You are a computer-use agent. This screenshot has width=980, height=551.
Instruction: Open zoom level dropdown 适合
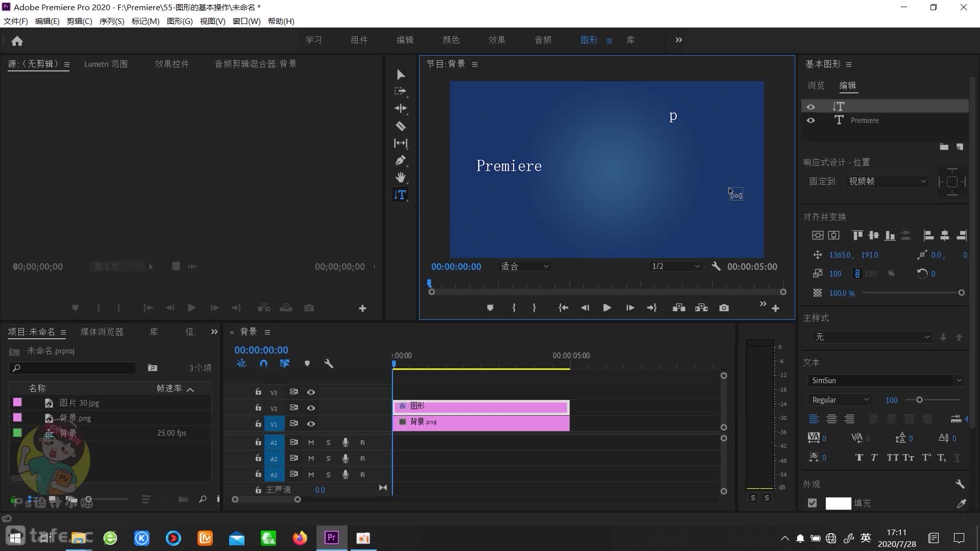(x=525, y=266)
